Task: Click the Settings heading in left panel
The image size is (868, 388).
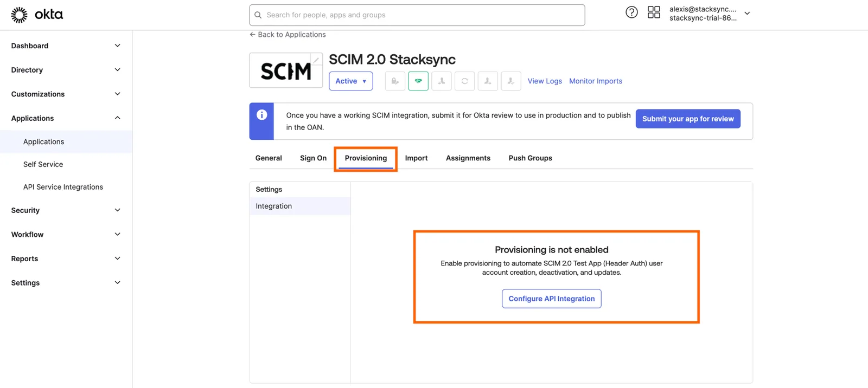Action: [x=269, y=190]
